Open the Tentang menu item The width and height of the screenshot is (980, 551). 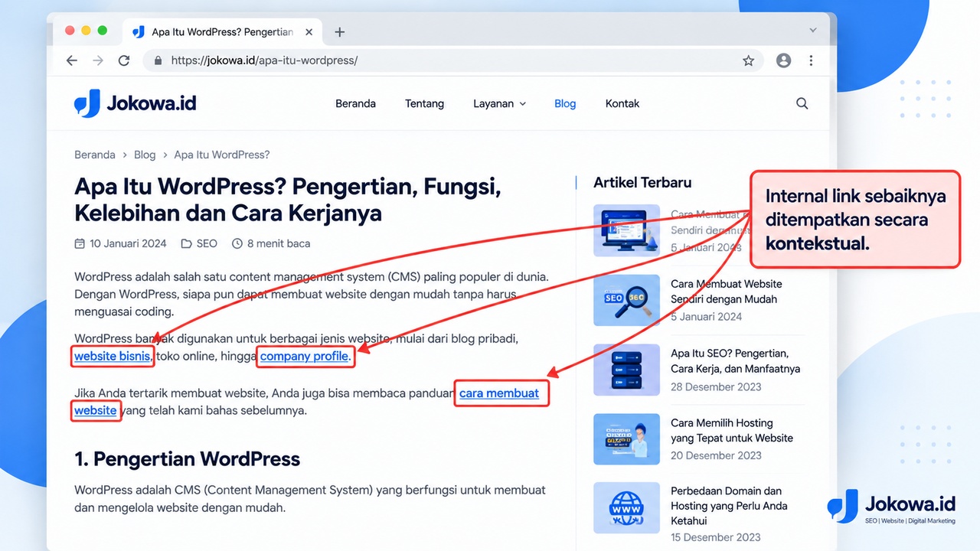(x=424, y=103)
